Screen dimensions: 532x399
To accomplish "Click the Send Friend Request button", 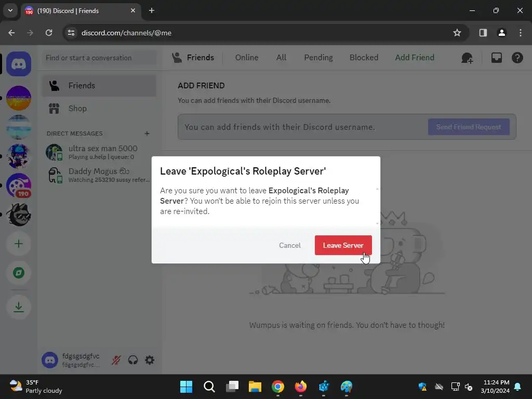I will 469,127.
